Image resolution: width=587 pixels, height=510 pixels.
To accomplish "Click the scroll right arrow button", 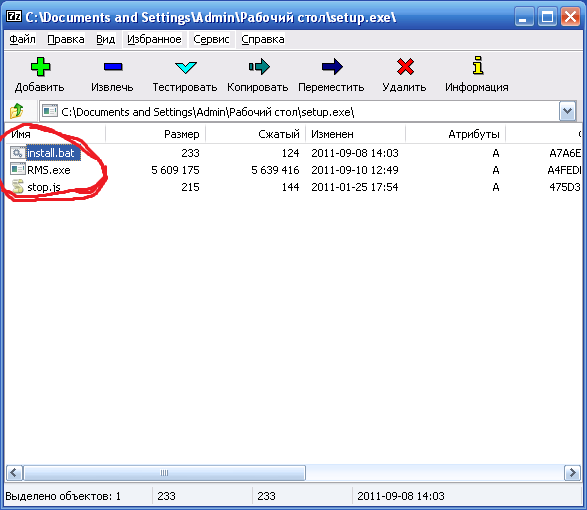I will 572,473.
